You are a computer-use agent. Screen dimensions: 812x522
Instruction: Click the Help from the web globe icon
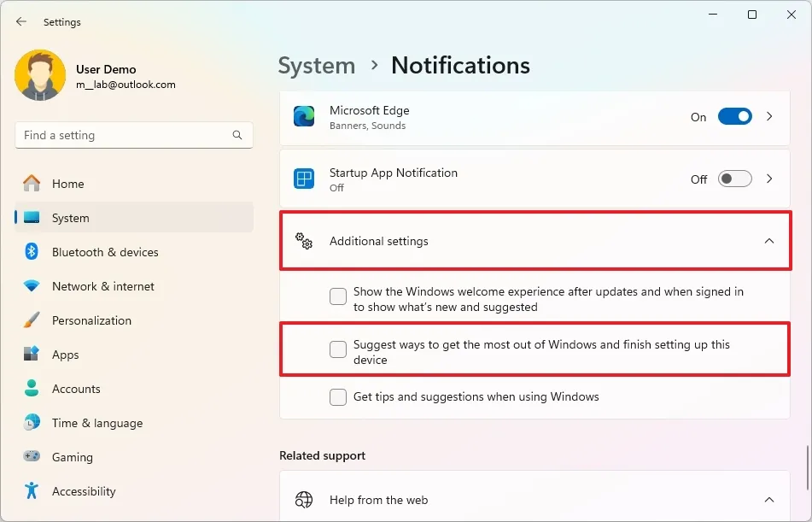click(304, 500)
